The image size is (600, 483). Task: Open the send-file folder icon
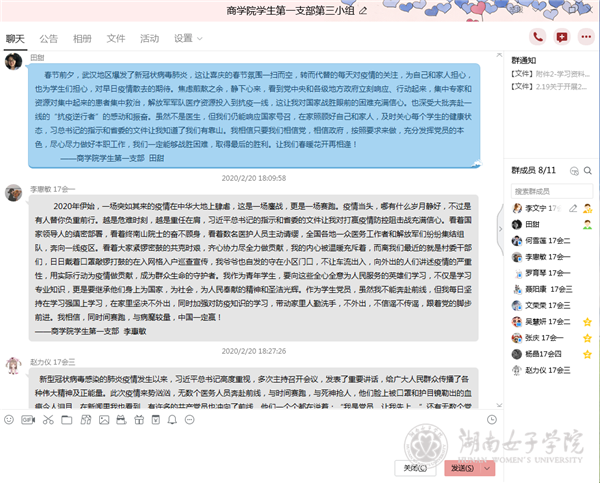[x=67, y=420]
